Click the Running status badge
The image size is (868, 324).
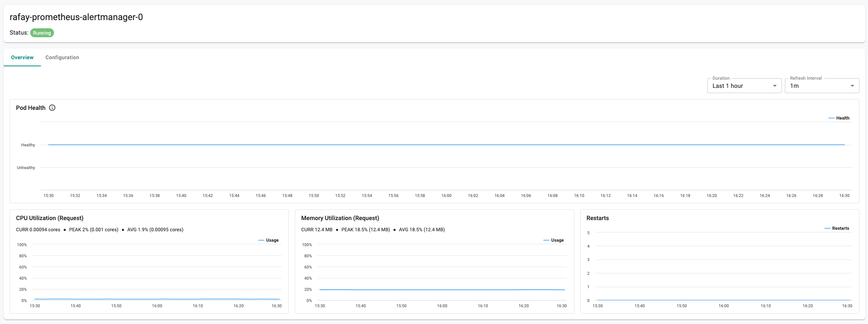[42, 33]
